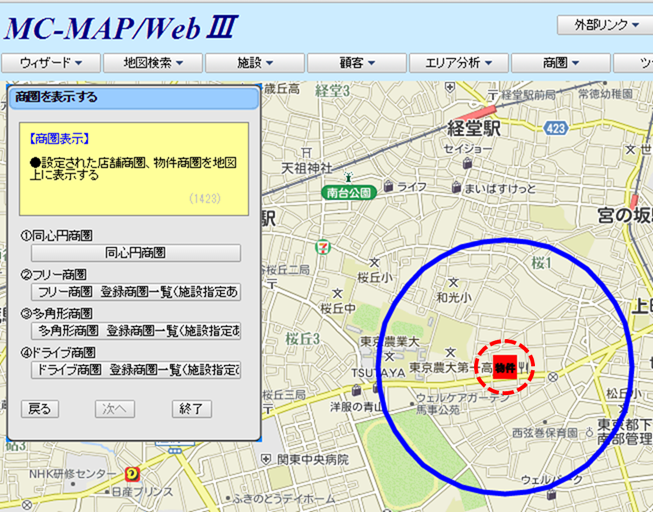The height and width of the screenshot is (512, 653).
Task: Click the 南台公園 green park label
Action: pos(348,191)
